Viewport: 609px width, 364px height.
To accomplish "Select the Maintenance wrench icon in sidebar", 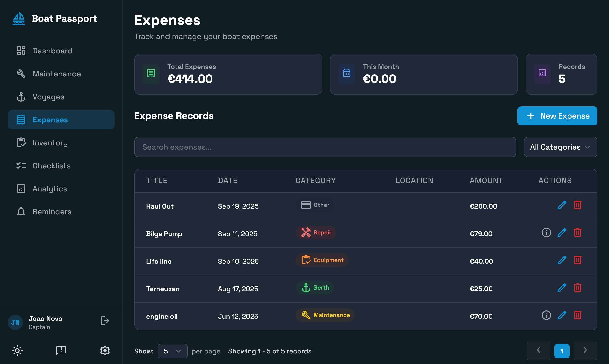I will [x=21, y=74].
